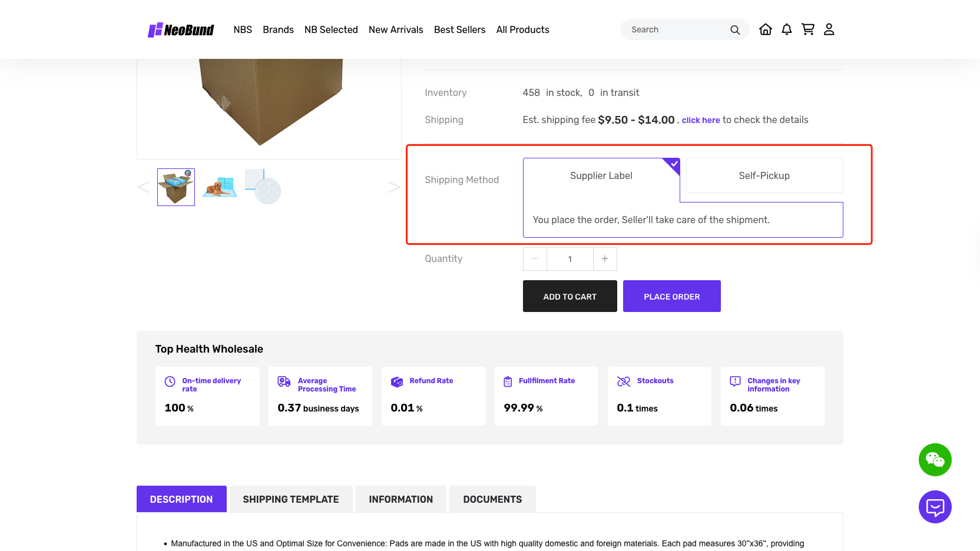Click the search magnifier icon
Viewport: 980px width, 551px height.
[x=734, y=30]
